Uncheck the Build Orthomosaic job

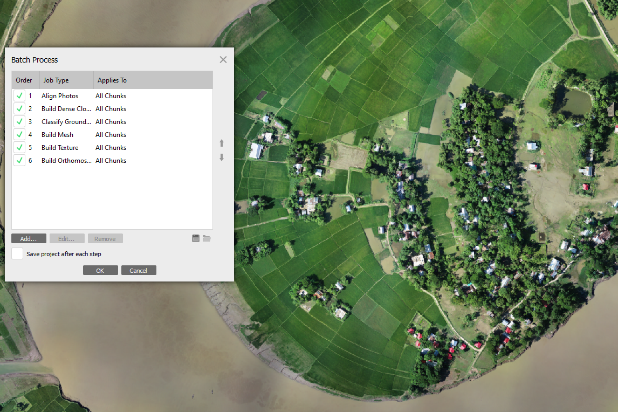[18, 160]
